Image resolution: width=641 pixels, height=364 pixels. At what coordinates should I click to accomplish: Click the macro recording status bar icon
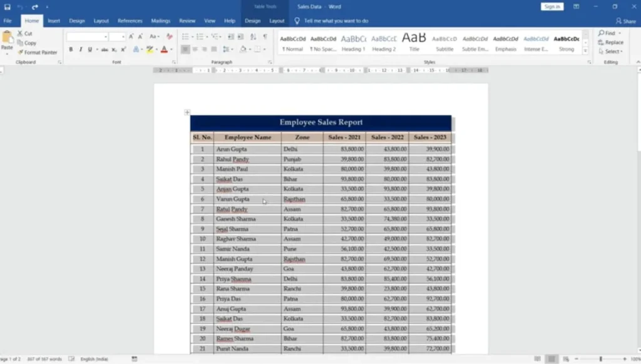click(135, 359)
